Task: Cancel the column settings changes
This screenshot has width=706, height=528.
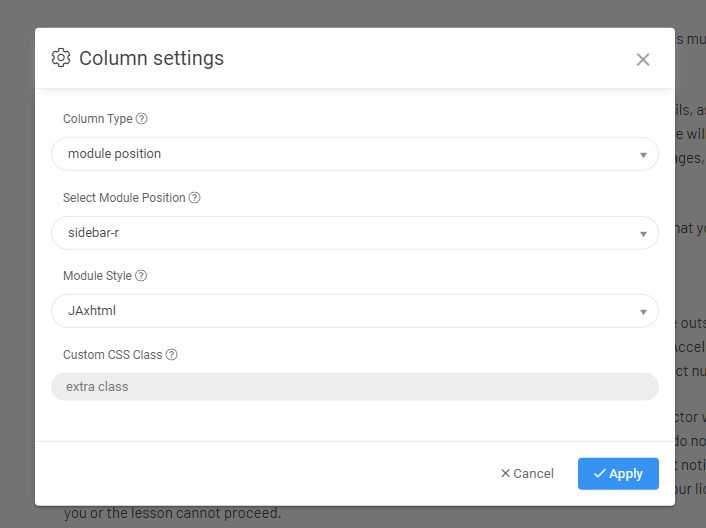Action: point(527,474)
